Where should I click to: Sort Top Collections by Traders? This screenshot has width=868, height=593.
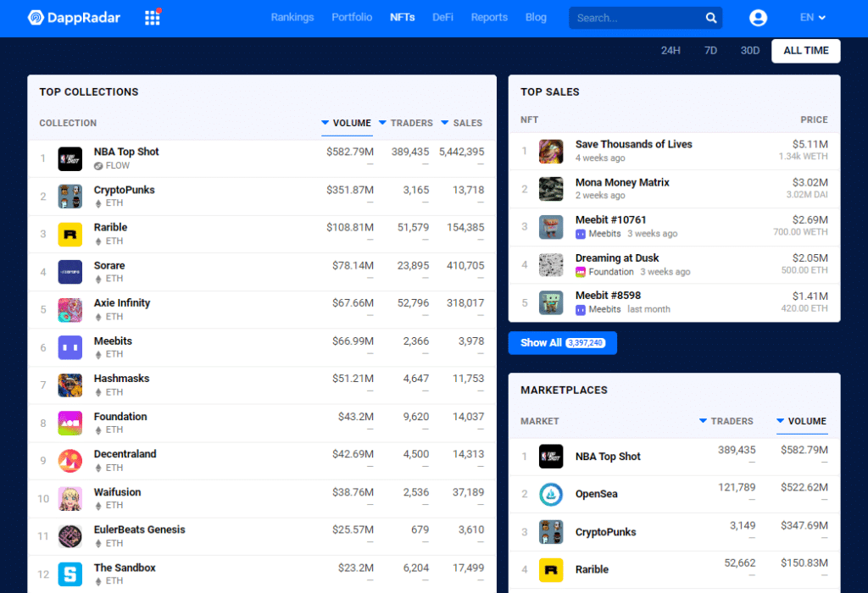[x=406, y=123]
